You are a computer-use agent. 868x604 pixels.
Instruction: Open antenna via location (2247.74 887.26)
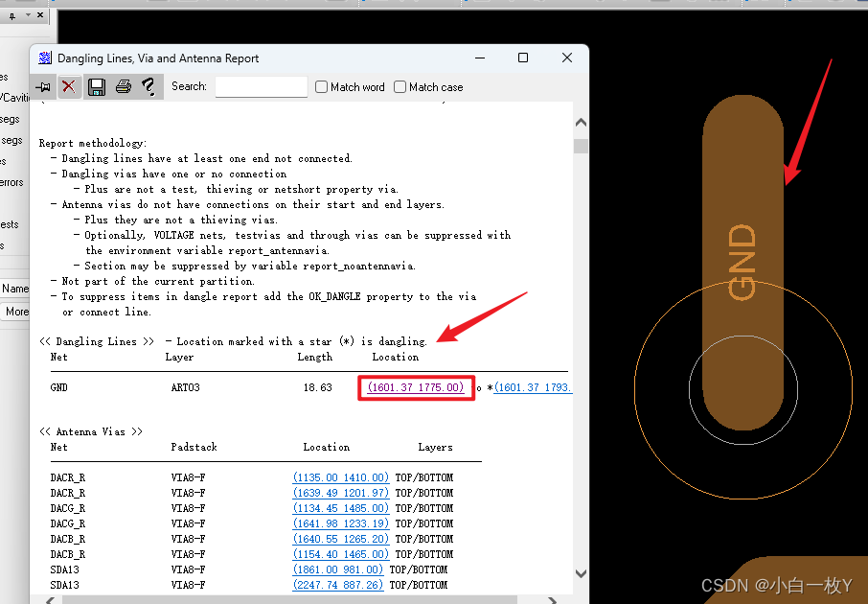point(337,585)
